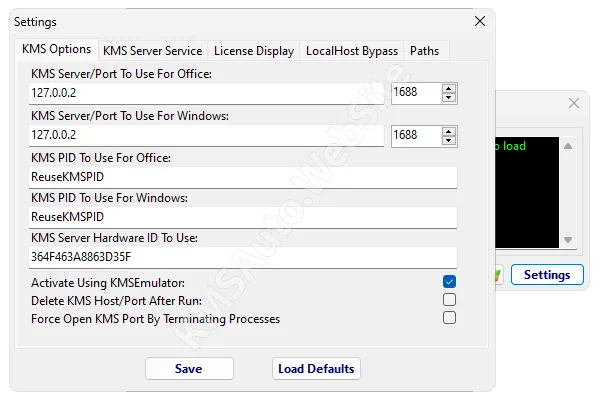This screenshot has width=599, height=400.
Task: Click the KMS Server Hardware ID field
Action: point(243,257)
